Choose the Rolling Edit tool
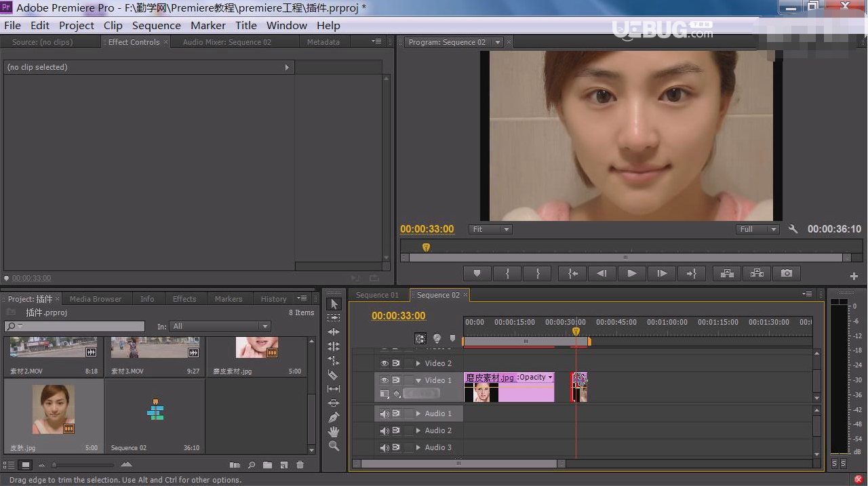 point(334,346)
